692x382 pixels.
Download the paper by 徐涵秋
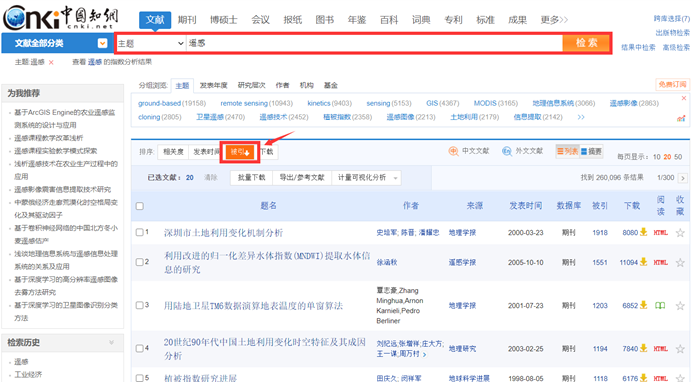coord(643,262)
